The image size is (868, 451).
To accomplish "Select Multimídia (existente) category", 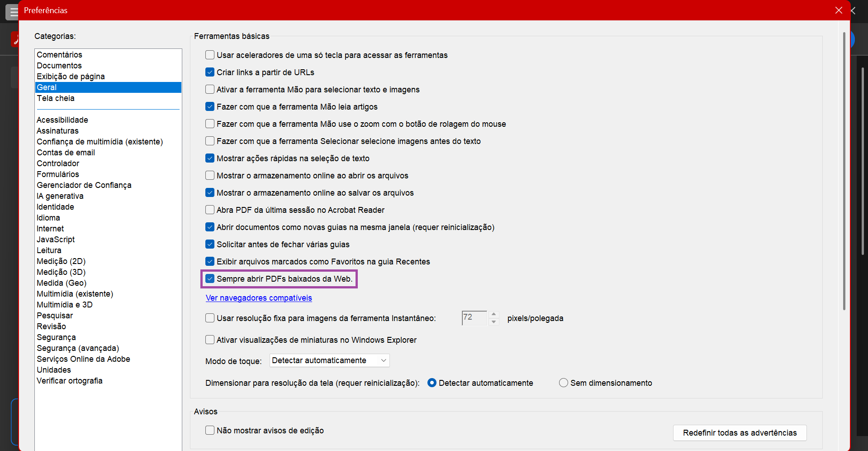I will click(x=108, y=294).
